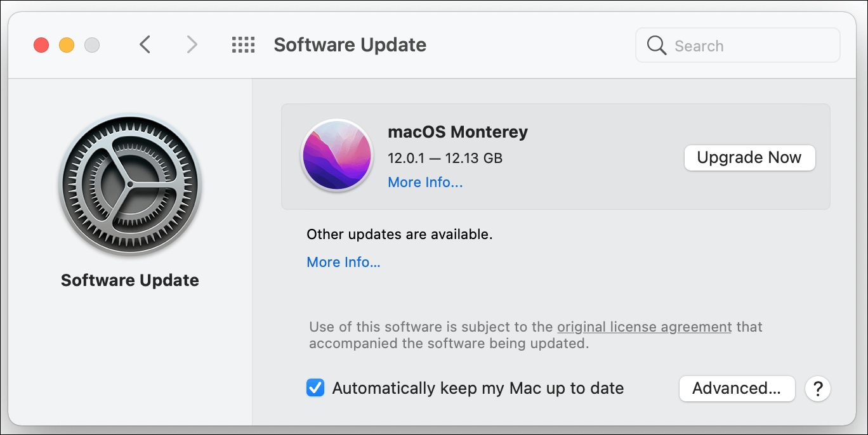Disable automatically keep my Mac up to date

[x=315, y=388]
